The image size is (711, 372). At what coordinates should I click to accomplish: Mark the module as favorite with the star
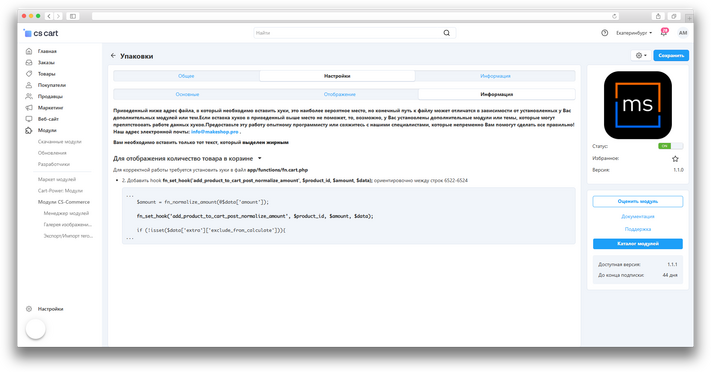point(675,159)
